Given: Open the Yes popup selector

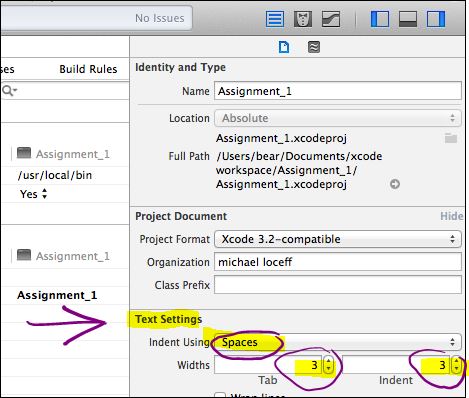Looking at the screenshot, I should coord(33,194).
